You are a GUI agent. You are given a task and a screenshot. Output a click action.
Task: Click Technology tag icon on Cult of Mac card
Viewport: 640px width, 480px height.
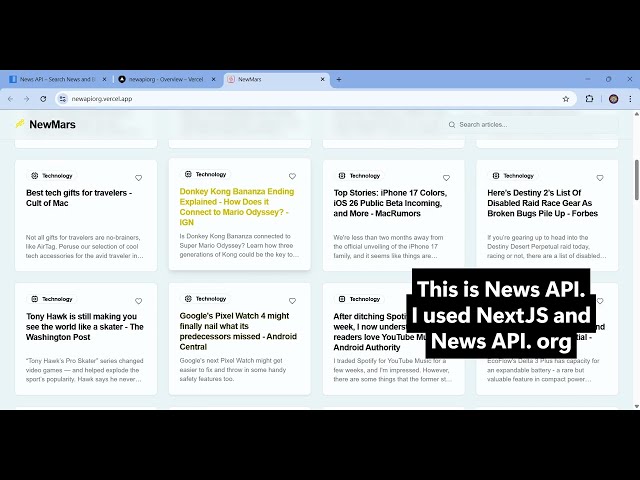(35, 176)
